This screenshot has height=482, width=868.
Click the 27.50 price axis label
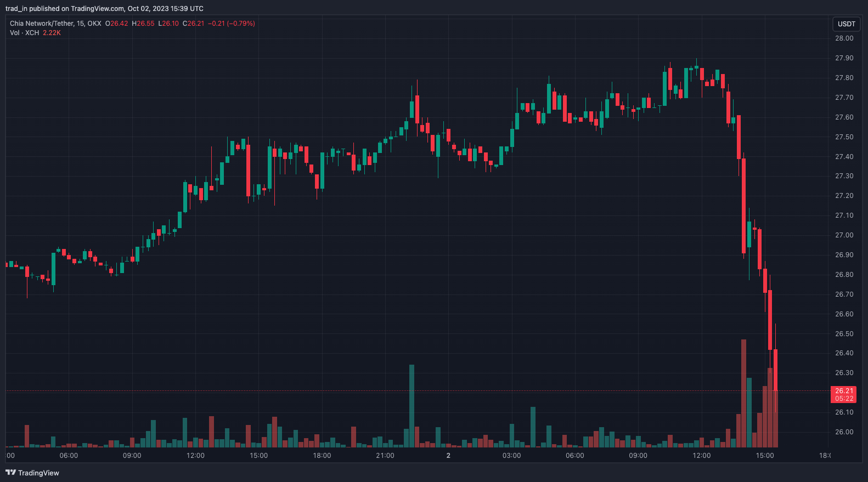point(844,137)
